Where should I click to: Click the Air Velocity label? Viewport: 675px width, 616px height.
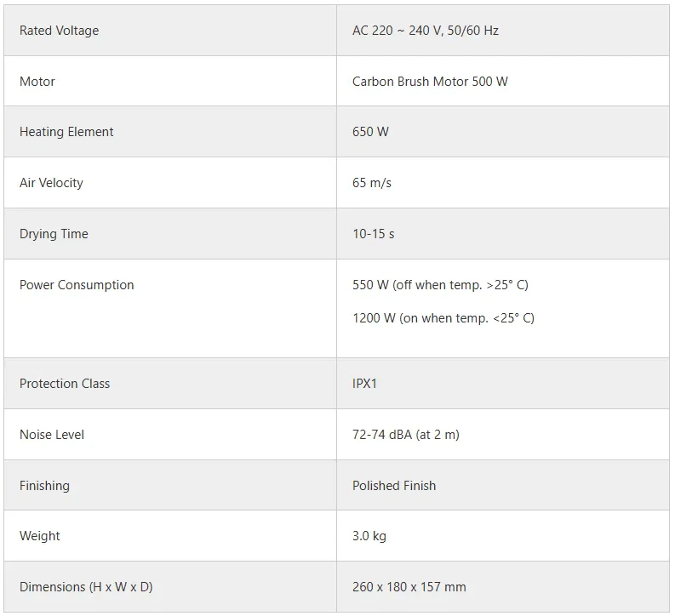[51, 183]
